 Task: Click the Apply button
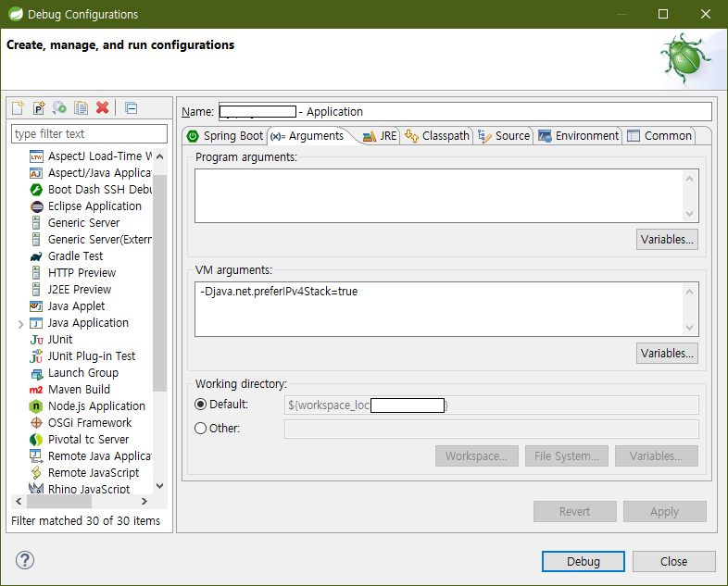coord(664,511)
